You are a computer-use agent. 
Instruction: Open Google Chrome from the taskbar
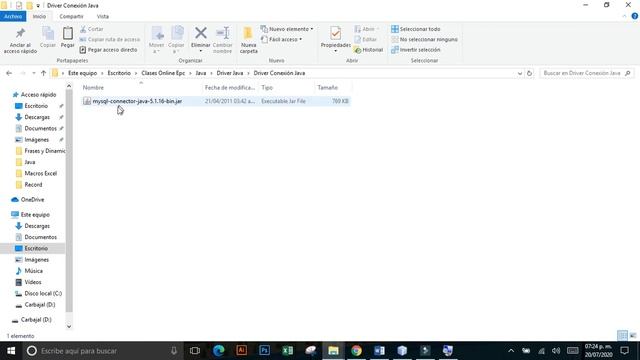click(356, 351)
